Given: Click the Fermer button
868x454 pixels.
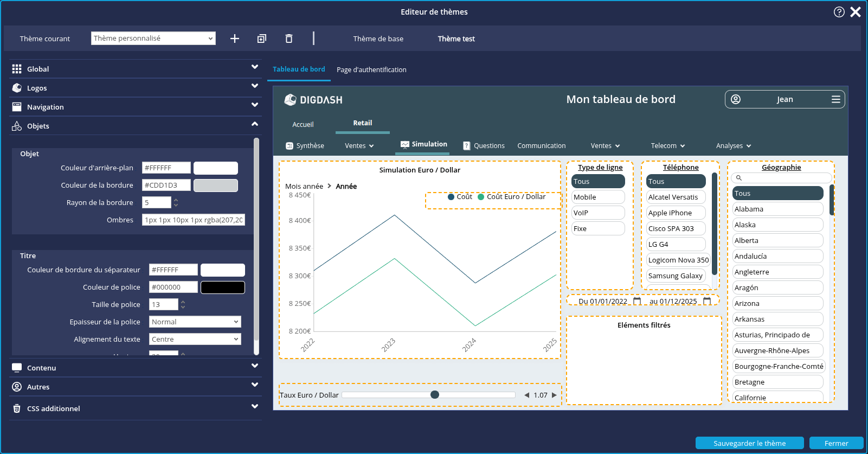Looking at the screenshot, I should tap(836, 443).
